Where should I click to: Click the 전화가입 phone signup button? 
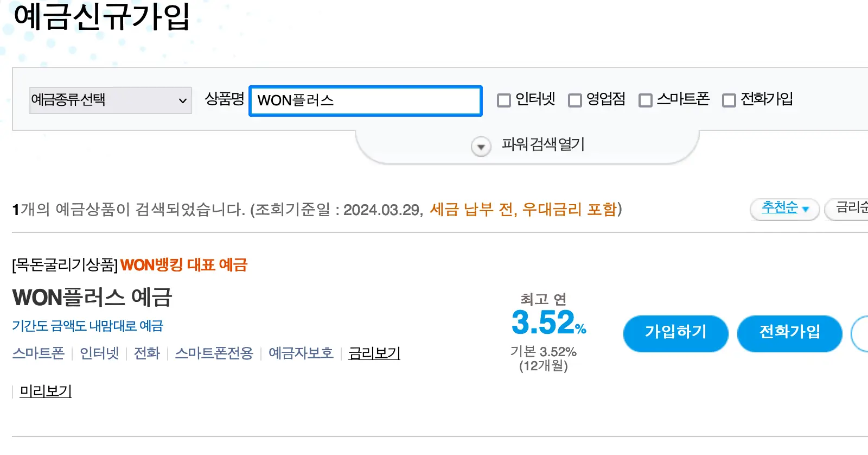(789, 333)
